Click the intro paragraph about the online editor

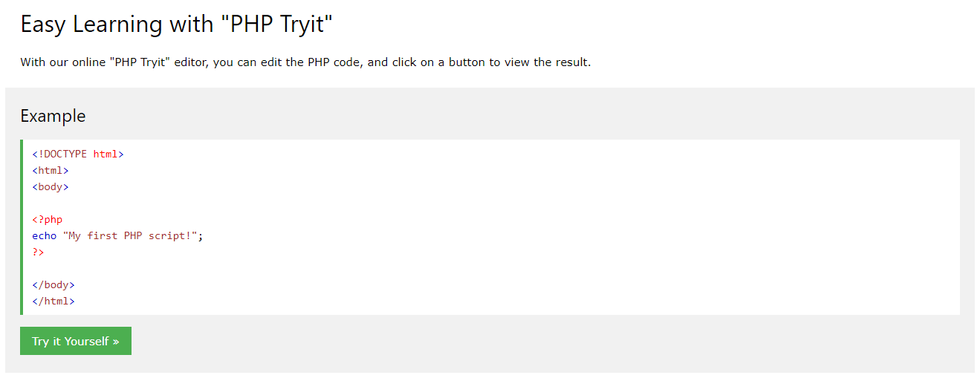(305, 62)
